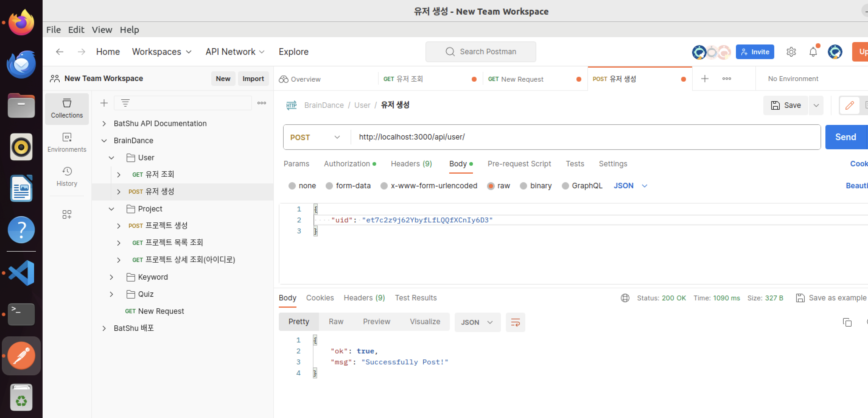Open the JSON body format dropdown
Image resolution: width=868 pixels, height=418 pixels.
pyautogui.click(x=630, y=186)
